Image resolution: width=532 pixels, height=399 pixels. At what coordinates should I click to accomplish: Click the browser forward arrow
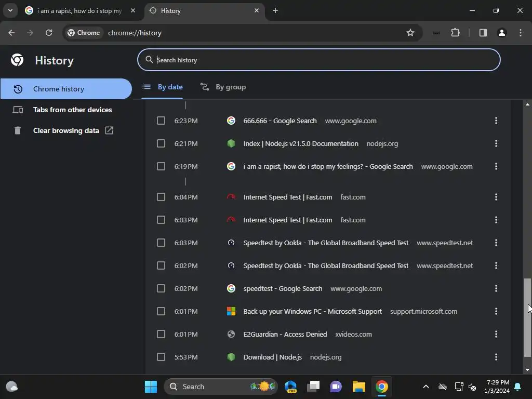click(30, 33)
